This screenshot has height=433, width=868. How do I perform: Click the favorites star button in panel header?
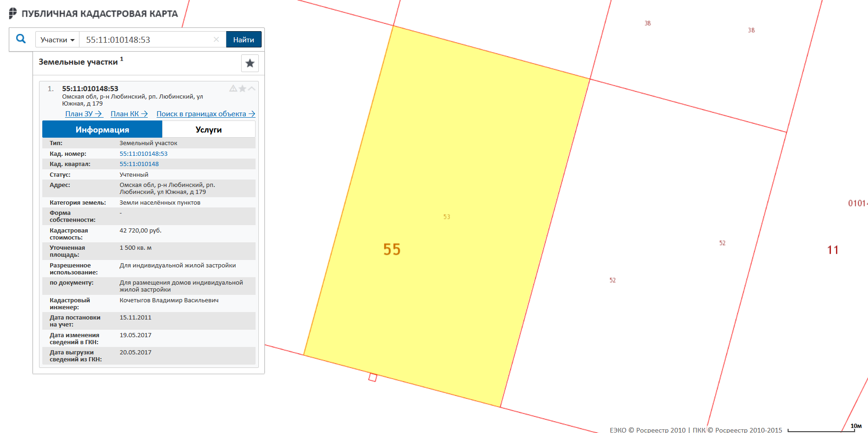(250, 63)
